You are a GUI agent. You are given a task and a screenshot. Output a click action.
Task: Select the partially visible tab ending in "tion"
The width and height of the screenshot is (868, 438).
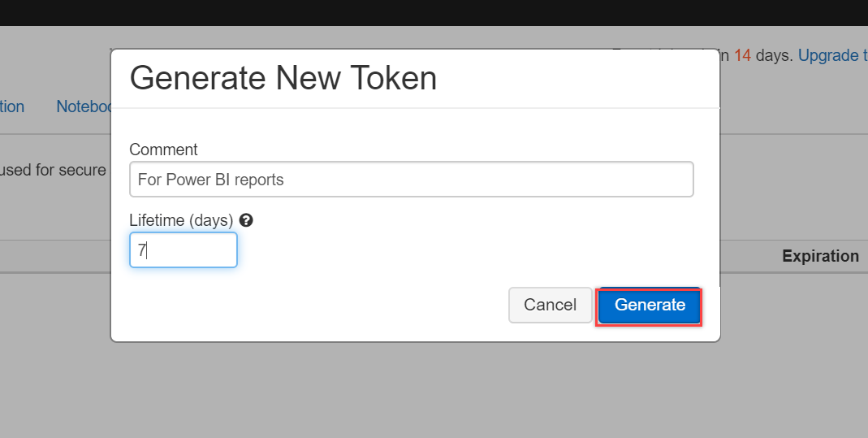(x=12, y=106)
